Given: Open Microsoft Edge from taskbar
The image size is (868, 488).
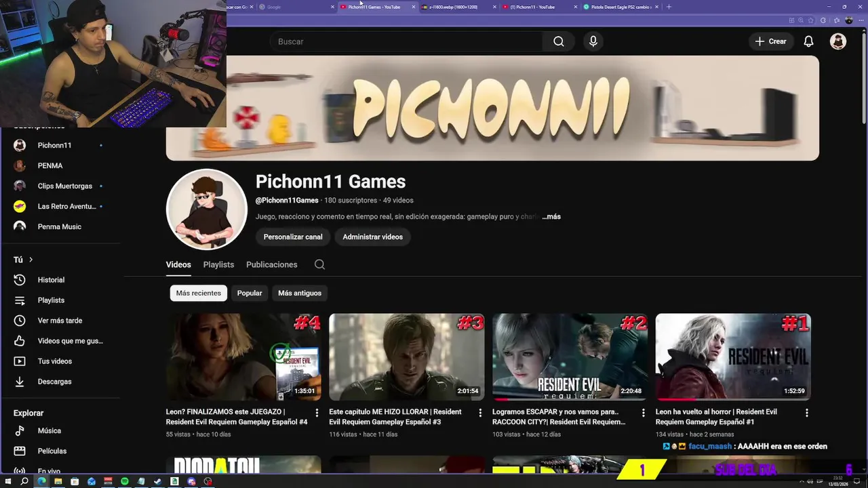Looking at the screenshot, I should pos(41,481).
